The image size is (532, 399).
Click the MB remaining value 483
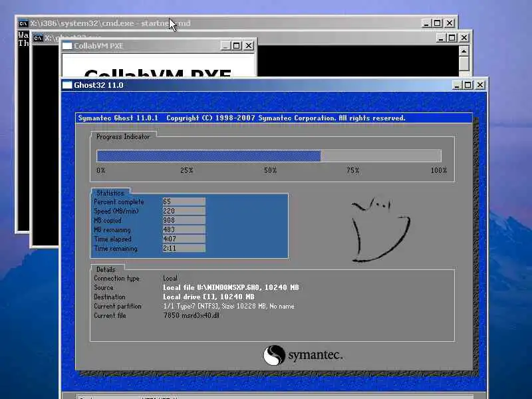184,229
